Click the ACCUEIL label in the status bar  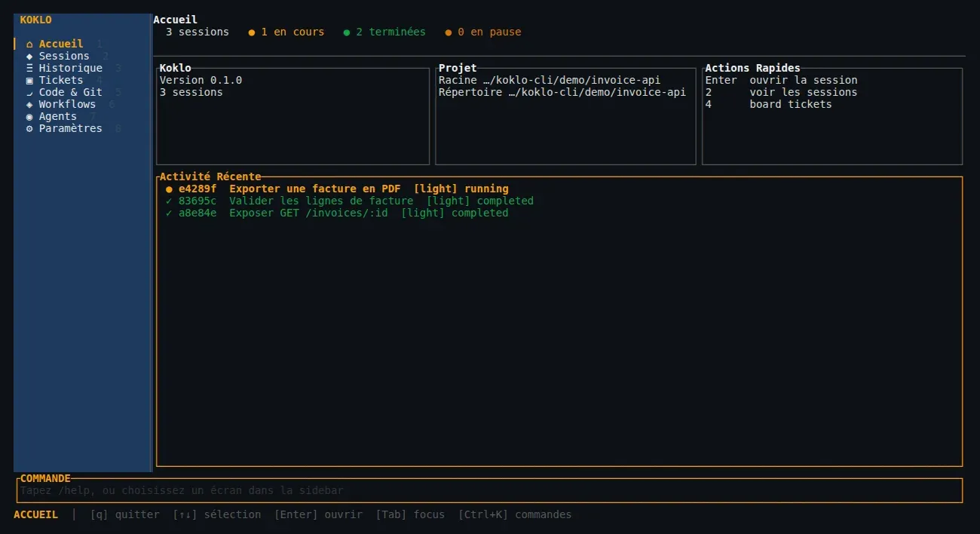click(x=36, y=515)
